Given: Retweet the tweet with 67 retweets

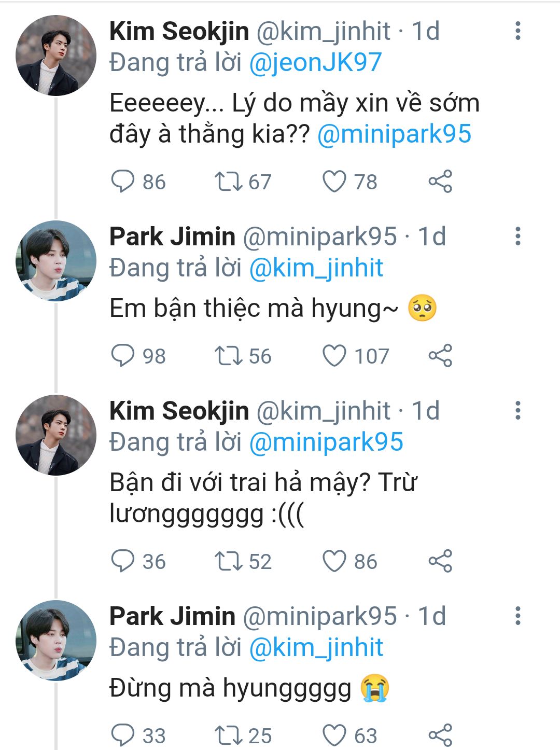Looking at the screenshot, I should [x=228, y=182].
